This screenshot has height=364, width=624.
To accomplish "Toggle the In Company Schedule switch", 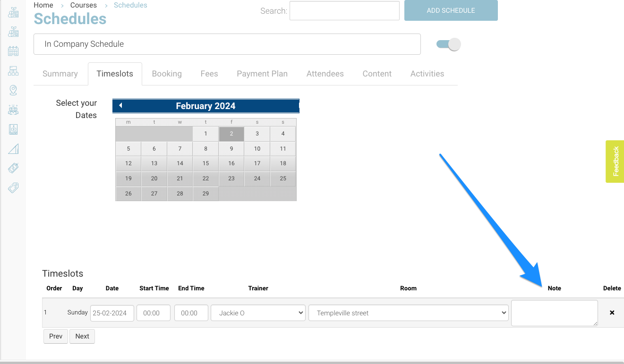I will coord(448,44).
